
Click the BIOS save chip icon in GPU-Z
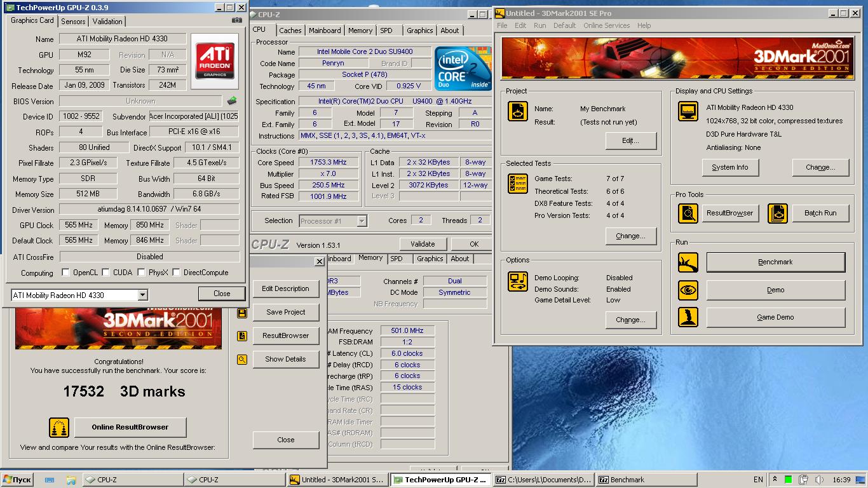coord(232,100)
